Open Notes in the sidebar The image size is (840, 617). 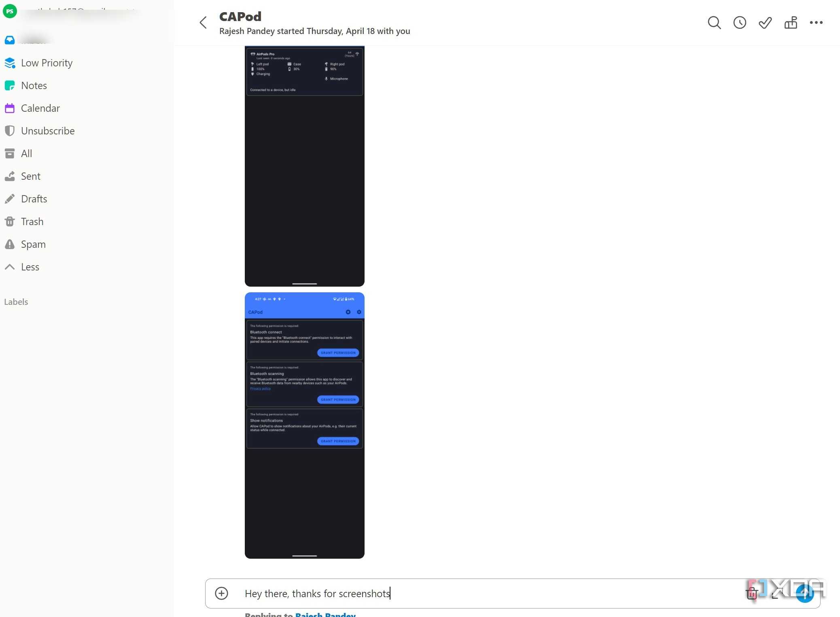coord(34,85)
